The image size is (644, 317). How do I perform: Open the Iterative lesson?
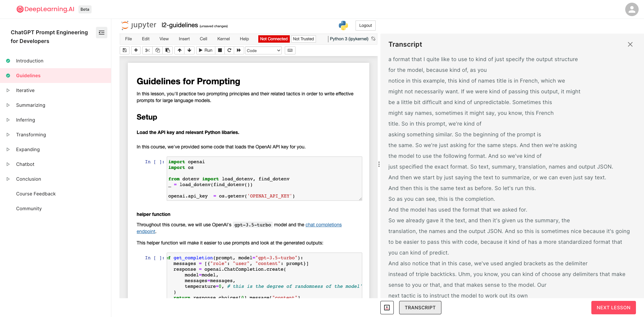click(25, 90)
